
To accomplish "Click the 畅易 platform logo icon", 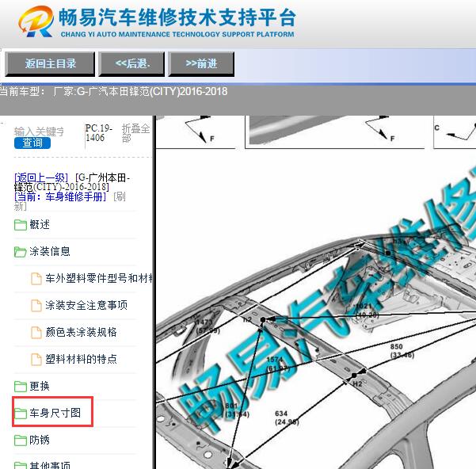I will (x=36, y=21).
